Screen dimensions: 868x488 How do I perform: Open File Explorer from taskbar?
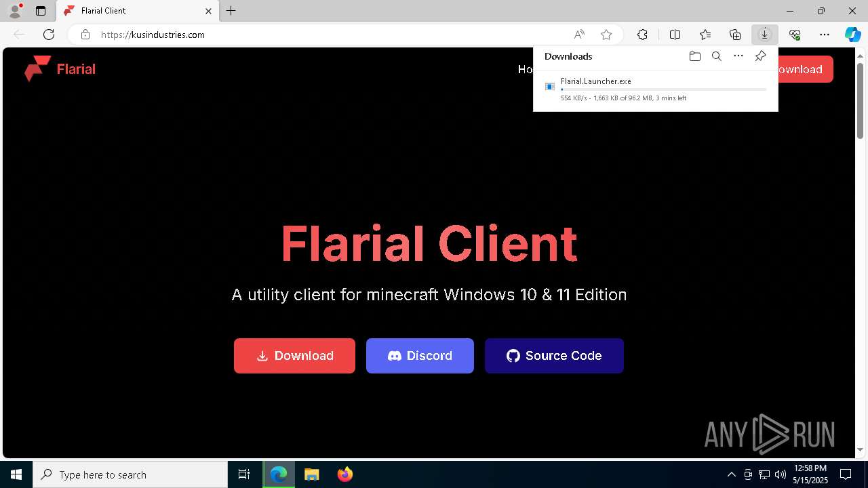tap(311, 474)
